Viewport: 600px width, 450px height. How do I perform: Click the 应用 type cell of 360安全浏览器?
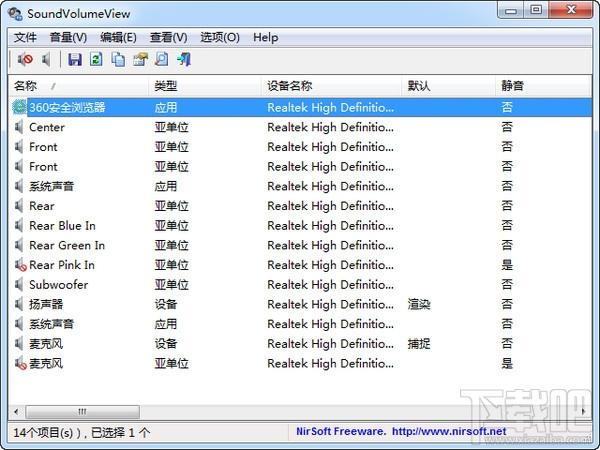click(x=166, y=107)
